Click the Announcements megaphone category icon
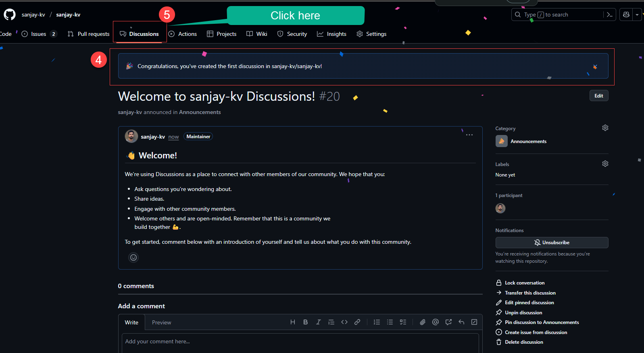This screenshot has height=353, width=644. 502,141
